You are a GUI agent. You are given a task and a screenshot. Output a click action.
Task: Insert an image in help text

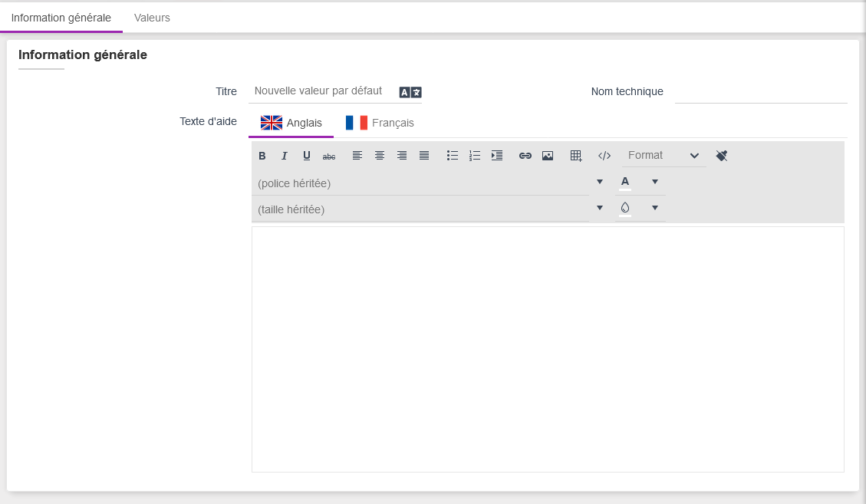click(548, 156)
